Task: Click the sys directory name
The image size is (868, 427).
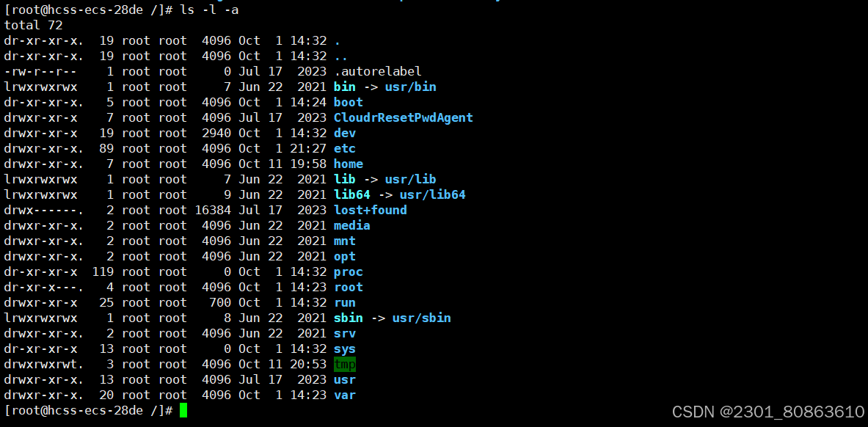Action: coord(344,349)
